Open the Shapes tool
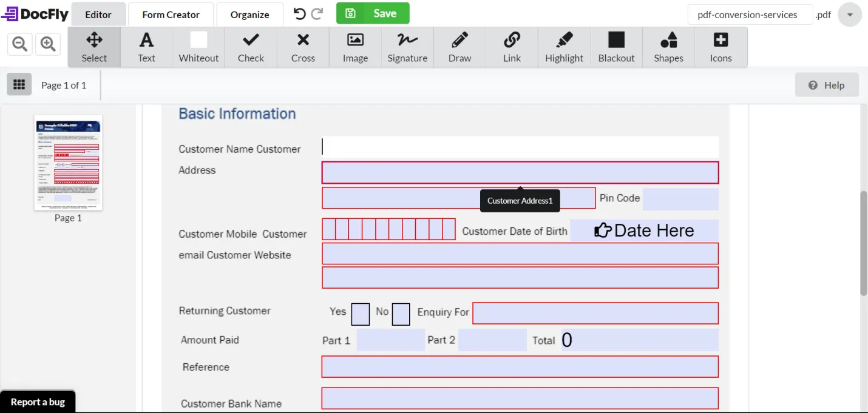868x413 pixels. 668,47
